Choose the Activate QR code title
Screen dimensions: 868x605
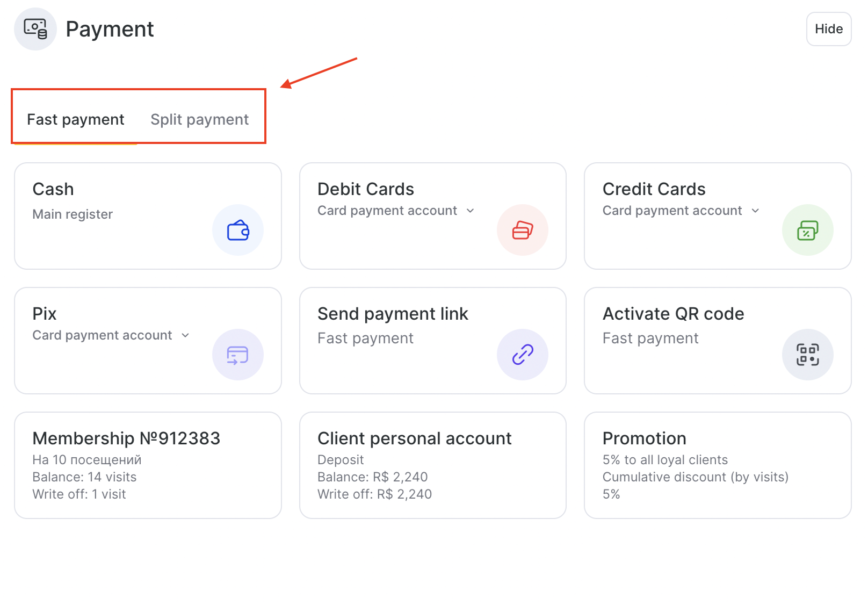tap(673, 314)
